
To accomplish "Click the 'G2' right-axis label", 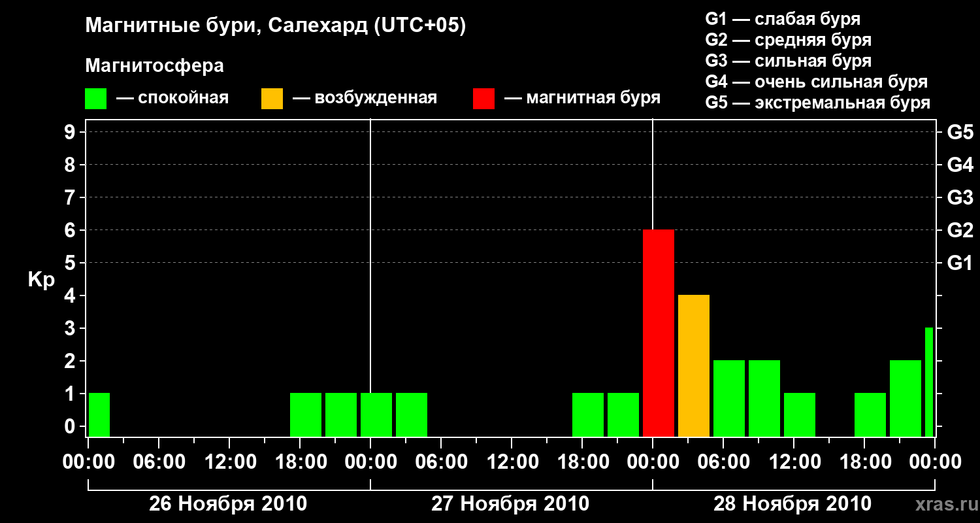I will (960, 230).
